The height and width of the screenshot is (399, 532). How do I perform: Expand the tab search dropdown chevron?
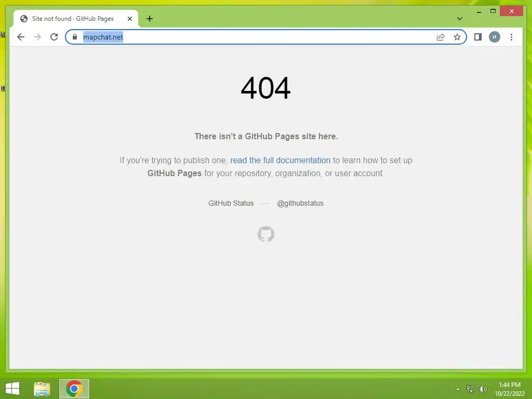click(x=459, y=19)
